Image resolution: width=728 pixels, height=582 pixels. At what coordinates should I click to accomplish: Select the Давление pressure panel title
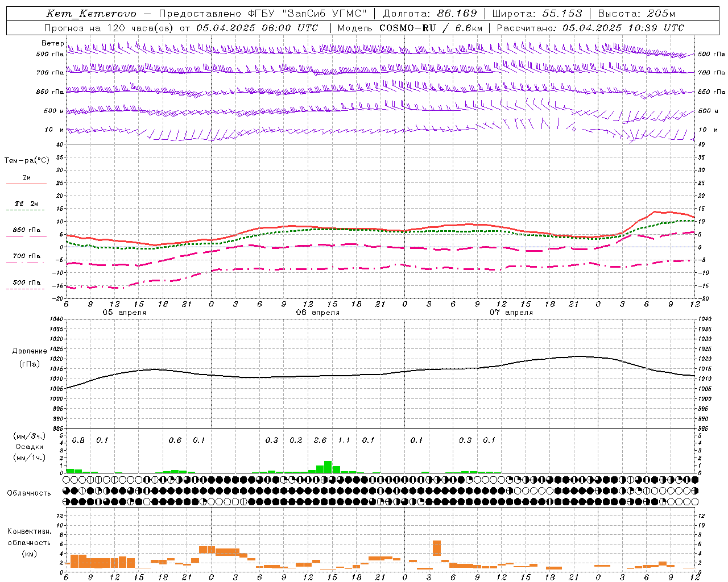coord(30,351)
